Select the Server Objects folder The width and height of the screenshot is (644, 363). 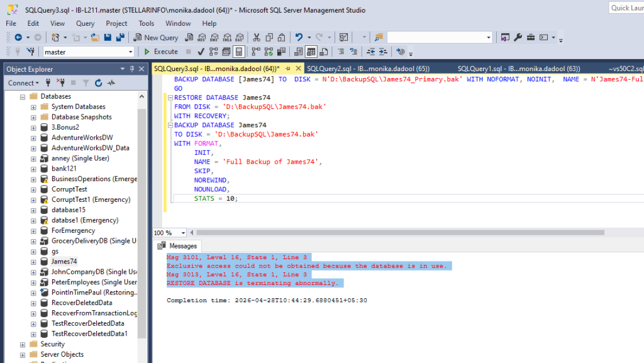(62, 354)
